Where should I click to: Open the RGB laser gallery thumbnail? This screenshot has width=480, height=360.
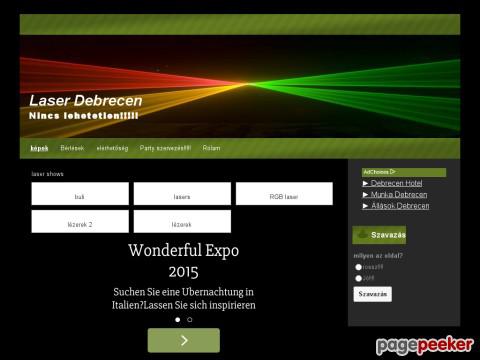[x=284, y=194]
